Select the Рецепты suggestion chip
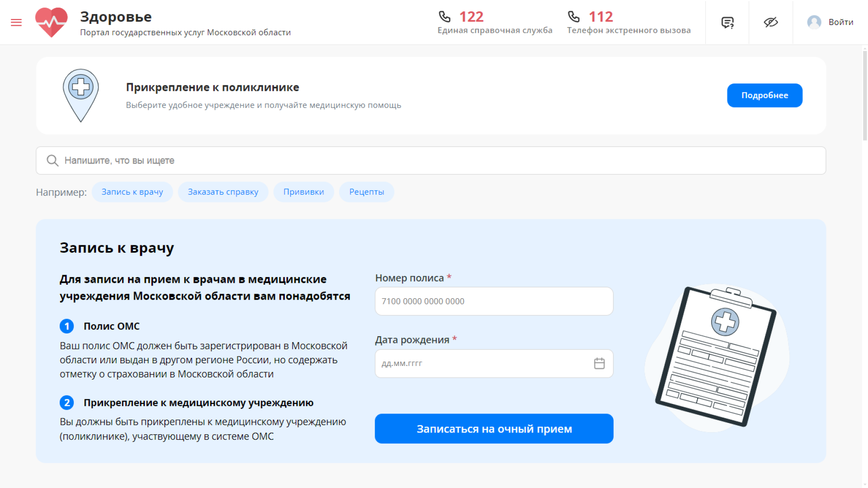This screenshot has height=488, width=868. (366, 192)
